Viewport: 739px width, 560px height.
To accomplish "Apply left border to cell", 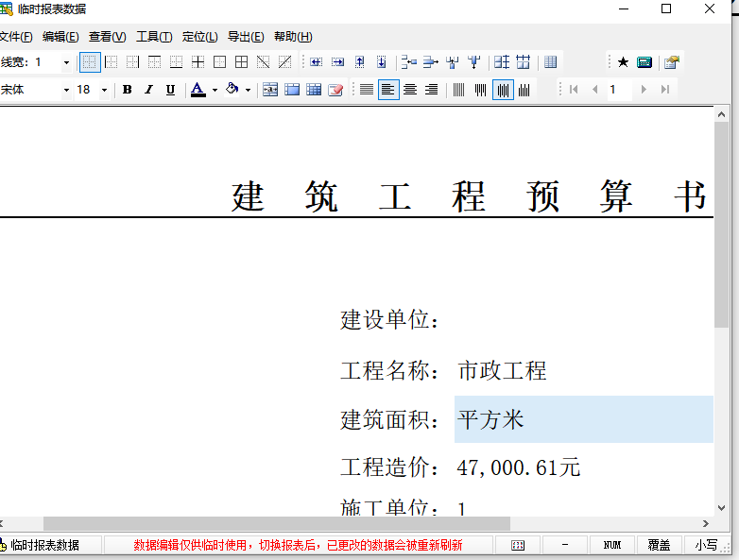I will tap(112, 62).
